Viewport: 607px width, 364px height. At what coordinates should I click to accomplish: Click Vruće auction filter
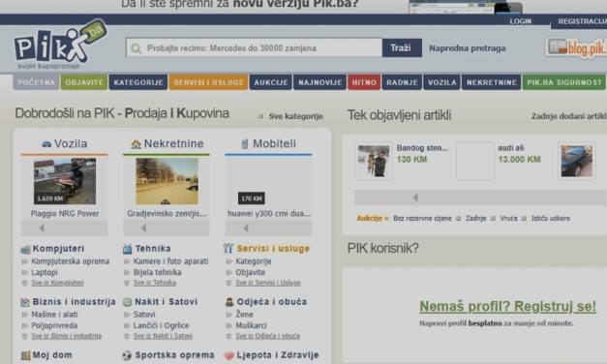[508, 219]
